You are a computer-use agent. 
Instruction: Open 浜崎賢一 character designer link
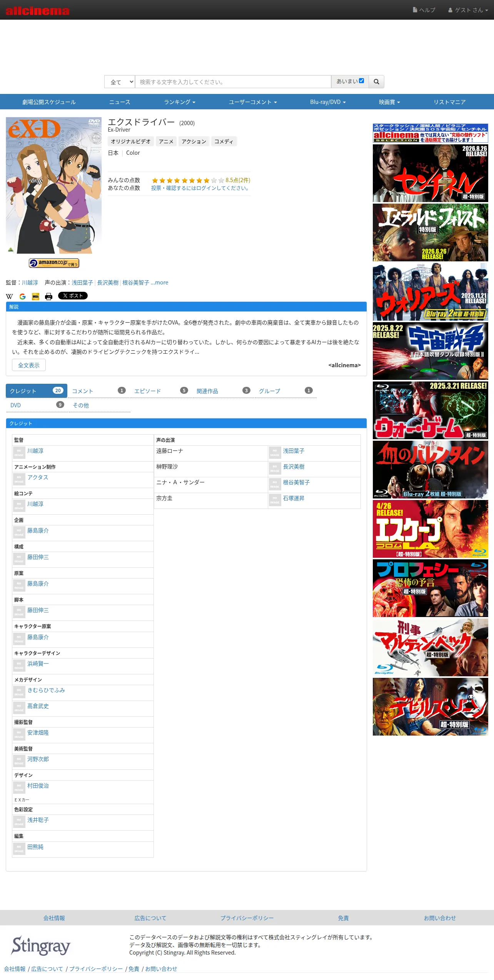coord(38,664)
